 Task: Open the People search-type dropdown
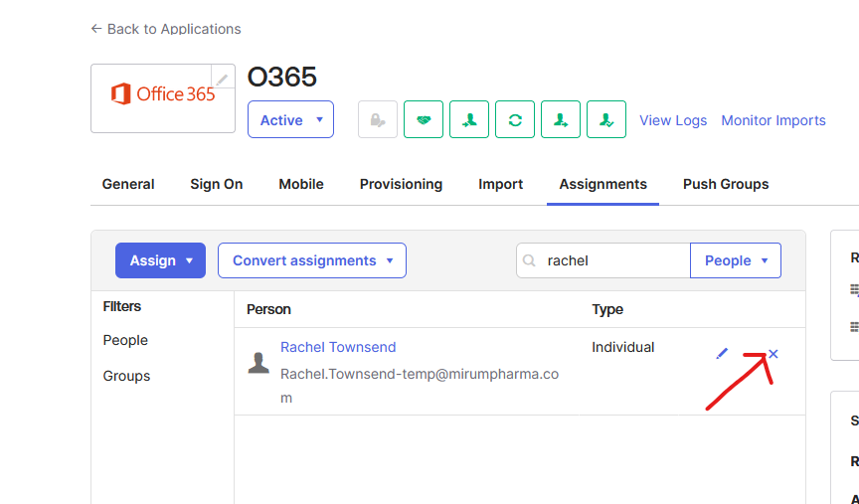(736, 260)
